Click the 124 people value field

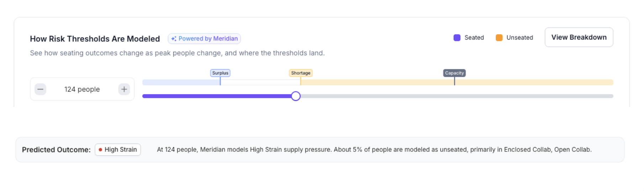tap(82, 89)
